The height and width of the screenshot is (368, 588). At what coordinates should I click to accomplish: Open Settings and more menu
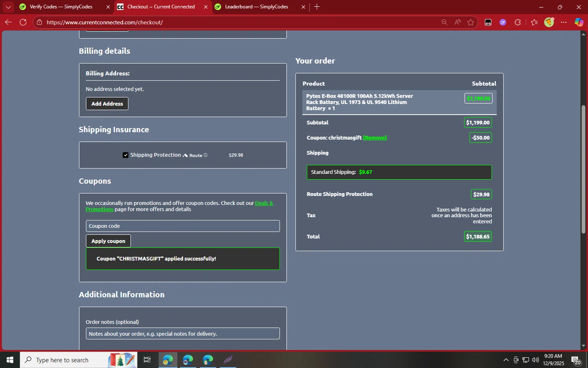[564, 22]
